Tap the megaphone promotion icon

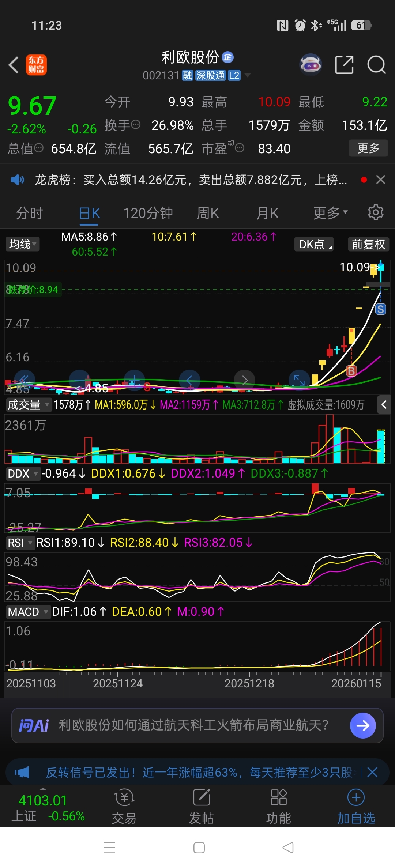22,772
